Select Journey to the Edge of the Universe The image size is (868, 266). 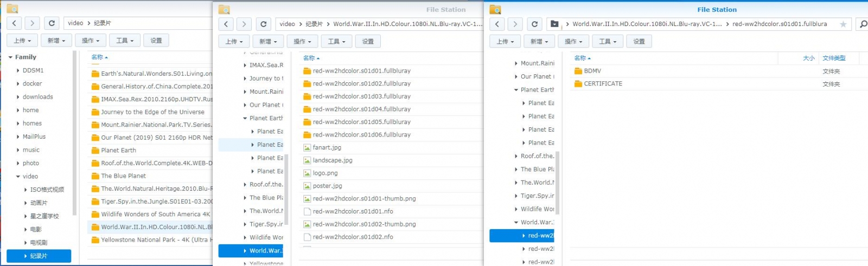pyautogui.click(x=153, y=112)
